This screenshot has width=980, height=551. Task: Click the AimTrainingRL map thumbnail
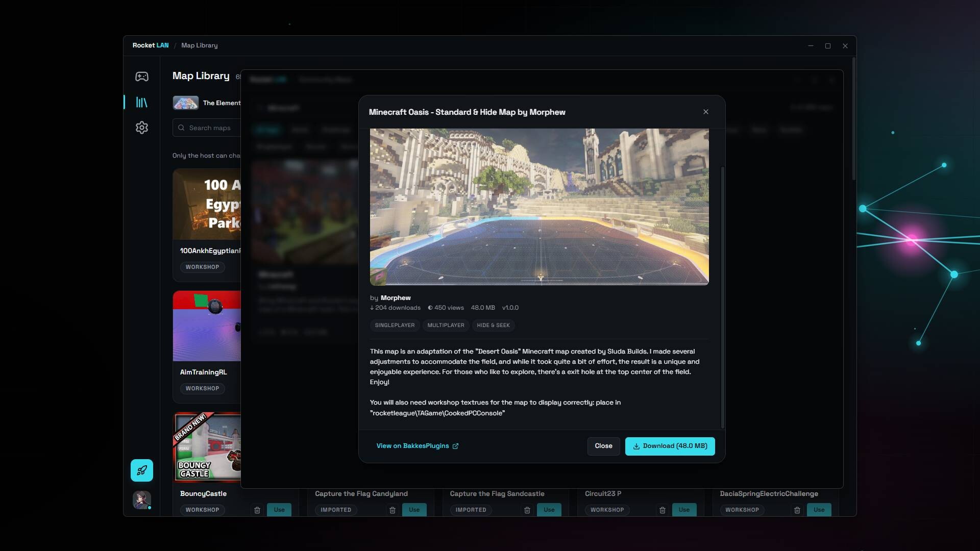click(207, 326)
